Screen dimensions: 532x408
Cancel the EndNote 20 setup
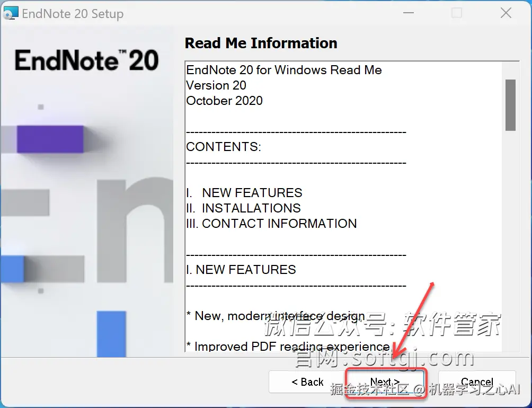pos(477,382)
